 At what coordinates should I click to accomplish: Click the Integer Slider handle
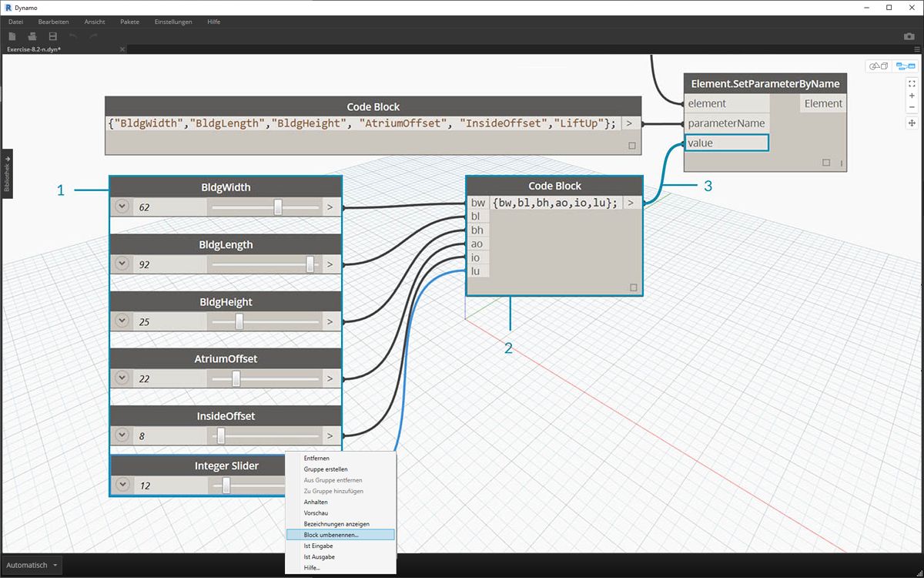(x=226, y=485)
